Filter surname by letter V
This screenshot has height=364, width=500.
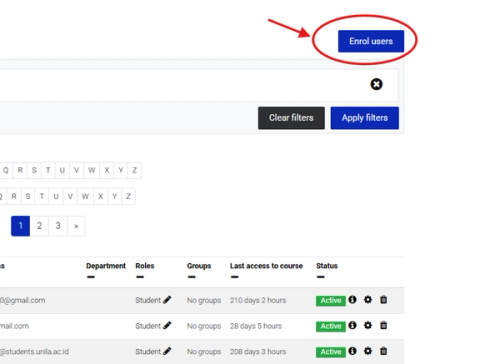[70, 196]
